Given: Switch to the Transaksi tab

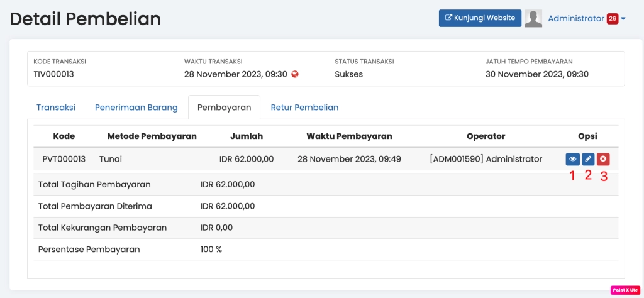Looking at the screenshot, I should [56, 108].
